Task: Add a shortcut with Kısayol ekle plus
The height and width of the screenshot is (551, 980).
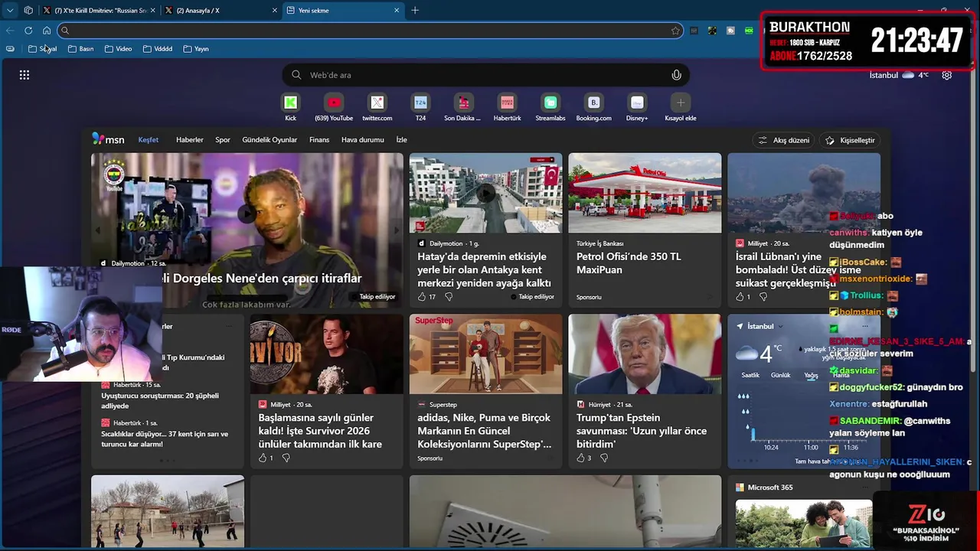Action: point(680,103)
